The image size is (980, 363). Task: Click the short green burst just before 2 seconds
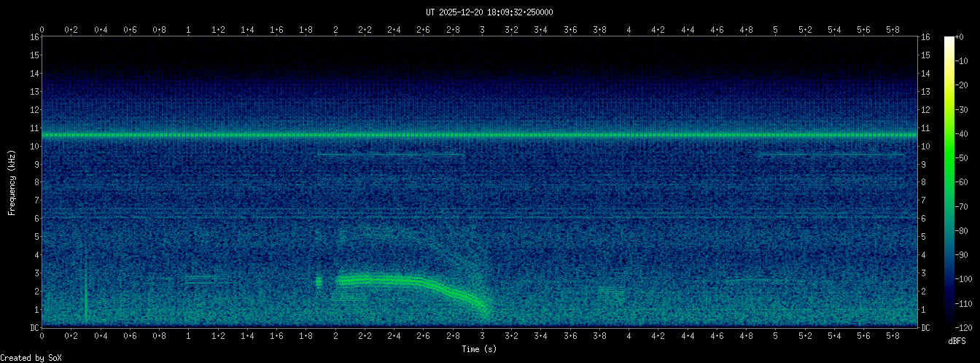point(319,281)
